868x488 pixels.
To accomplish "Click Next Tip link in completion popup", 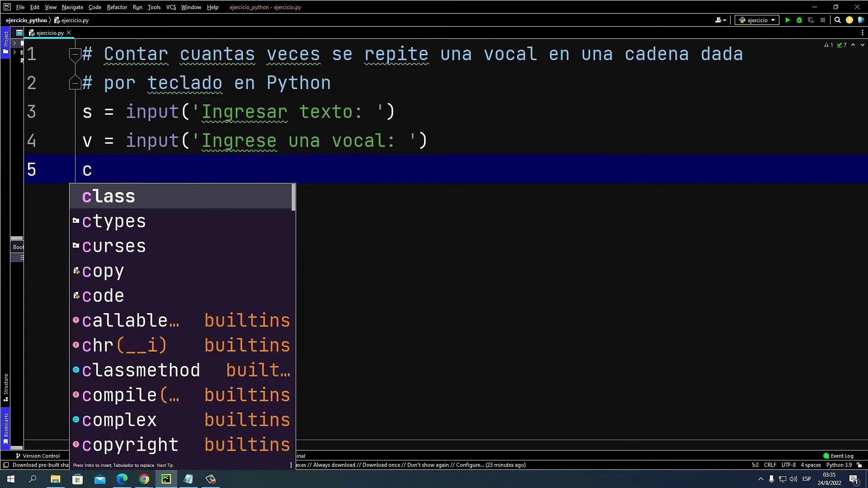I will coord(165,465).
